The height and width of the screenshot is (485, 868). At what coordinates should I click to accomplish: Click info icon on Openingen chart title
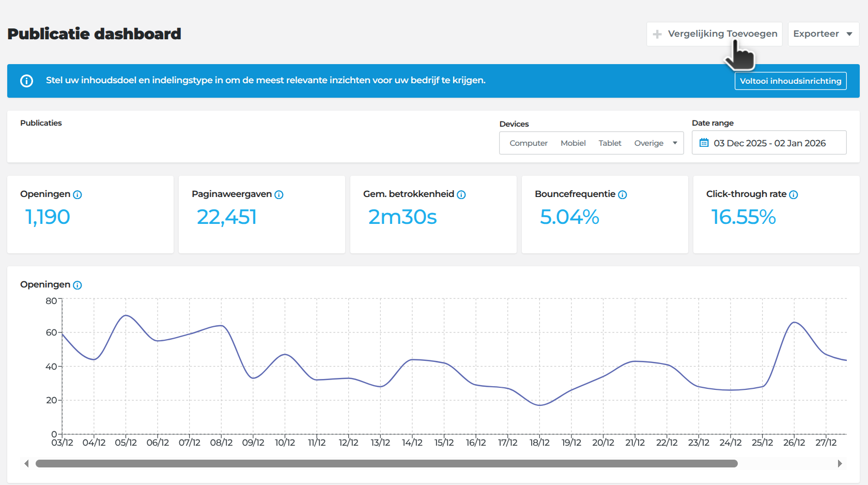coord(78,285)
